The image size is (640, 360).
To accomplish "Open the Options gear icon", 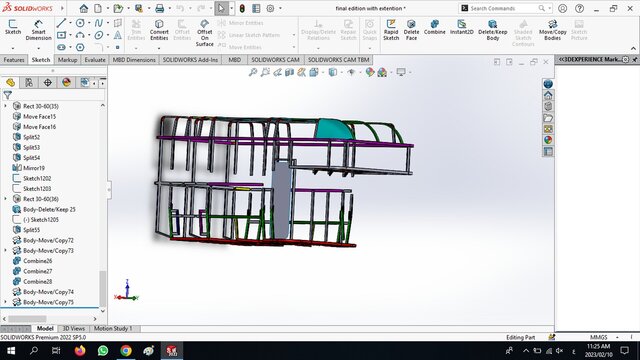I will click(x=270, y=8).
